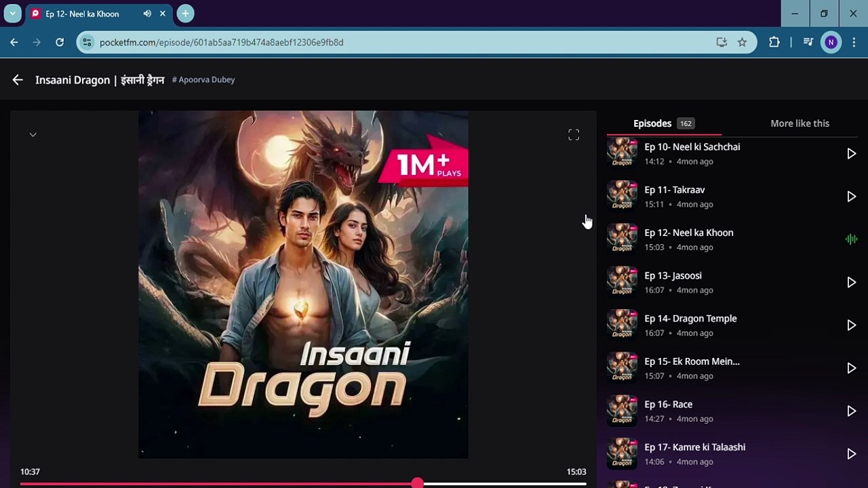Go back using the page header arrow
The image size is (868, 488).
(x=18, y=80)
